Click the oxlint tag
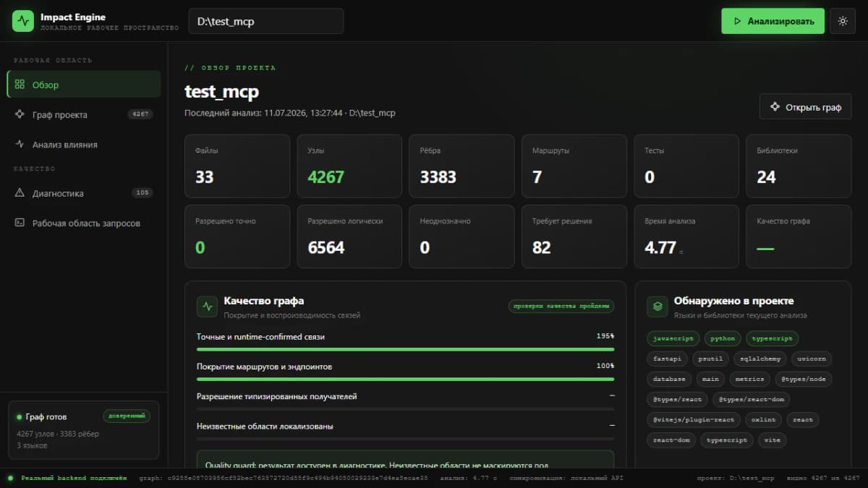The height and width of the screenshot is (488, 868). [762, 419]
